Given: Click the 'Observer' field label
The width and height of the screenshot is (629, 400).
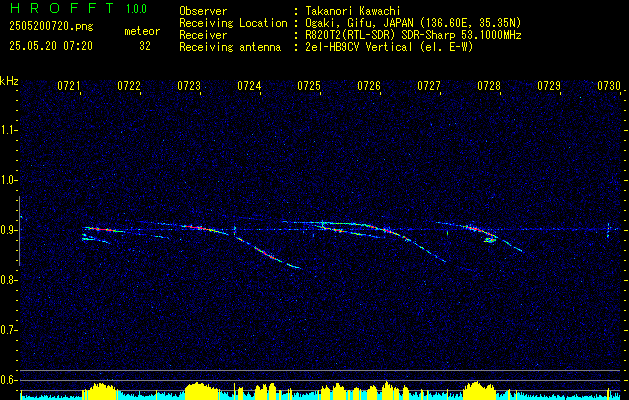Looking at the screenshot, I should coord(203,11).
